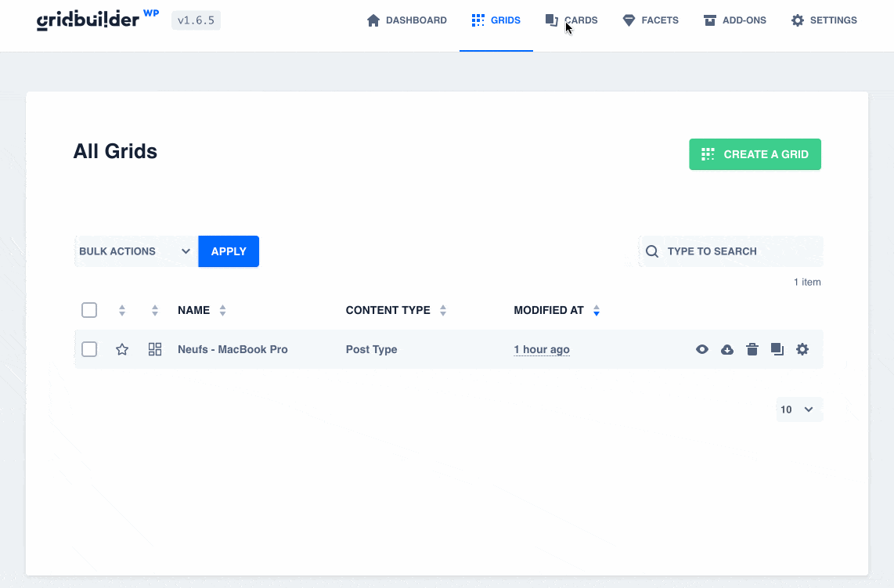Star the Neufs - MacBook Pro grid
This screenshot has height=588, width=894.
(x=122, y=350)
